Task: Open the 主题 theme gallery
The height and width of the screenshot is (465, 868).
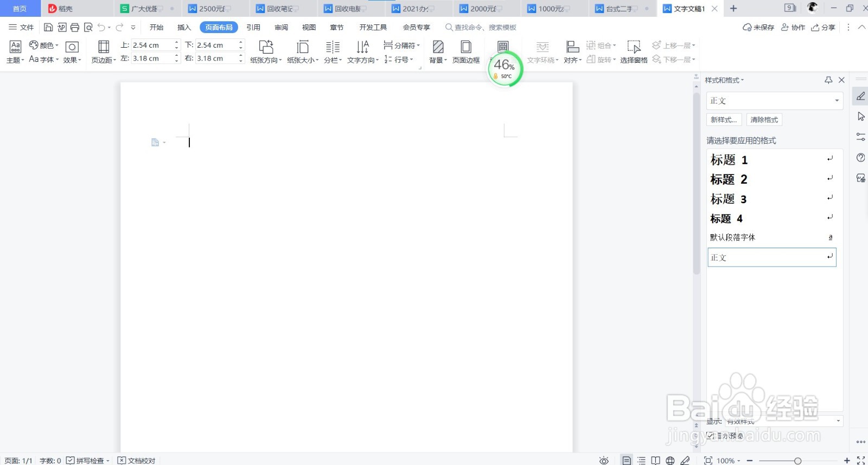Action: click(15, 53)
